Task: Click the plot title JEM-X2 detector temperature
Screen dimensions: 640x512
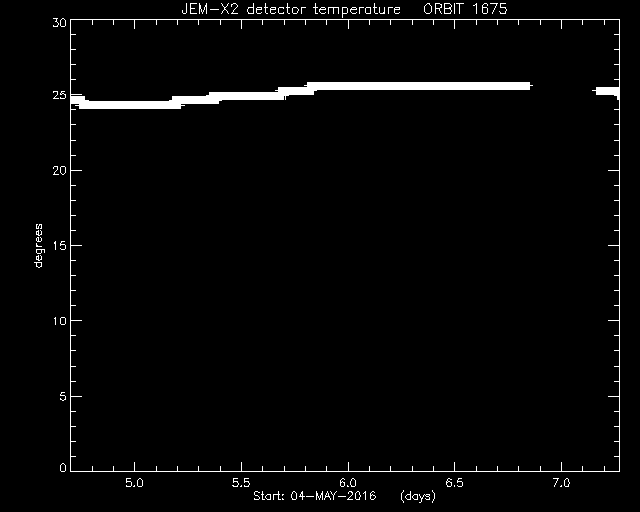Action: coord(291,9)
